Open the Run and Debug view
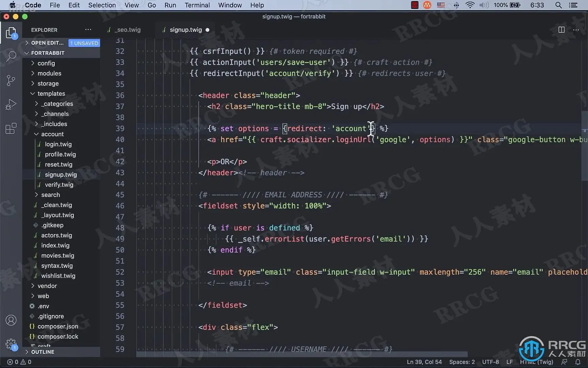This screenshot has height=368, width=588. click(11, 104)
